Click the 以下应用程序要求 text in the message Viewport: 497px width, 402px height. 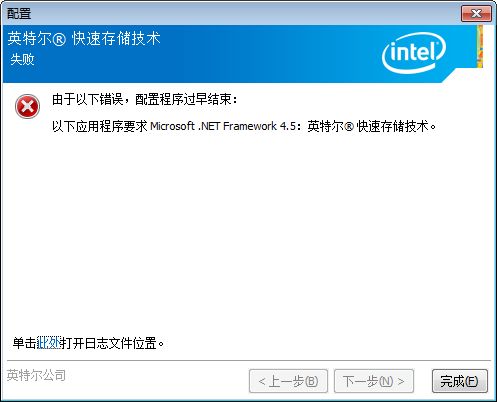pyautogui.click(x=100, y=126)
